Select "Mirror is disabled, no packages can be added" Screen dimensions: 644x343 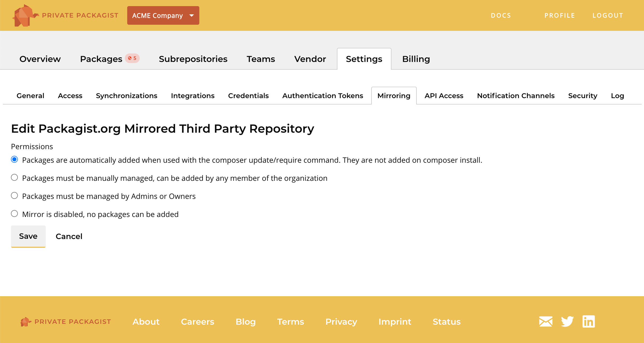(14, 214)
